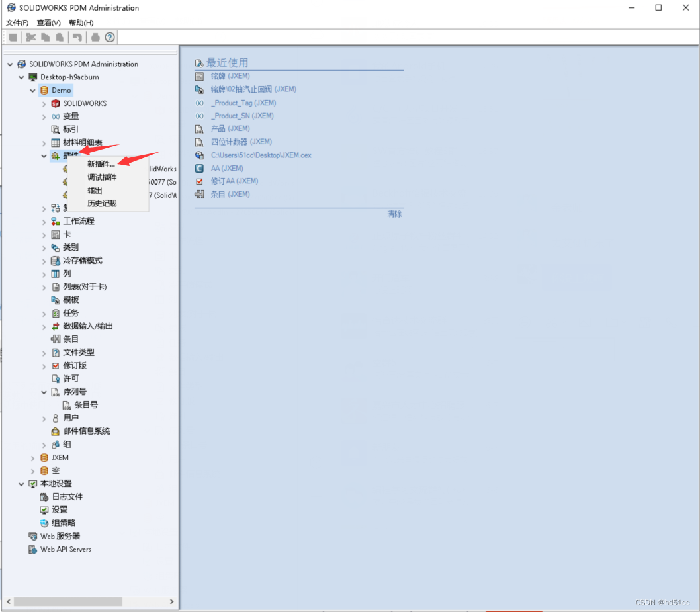This screenshot has height=612, width=700.
Task: Click the Print toolbar icon
Action: tap(95, 38)
